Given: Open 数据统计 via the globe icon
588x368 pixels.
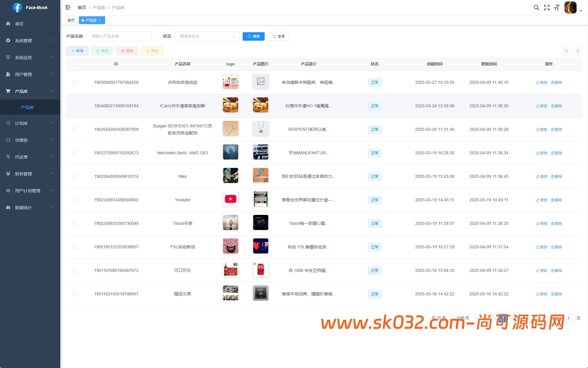Looking at the screenshot, I should (8, 207).
